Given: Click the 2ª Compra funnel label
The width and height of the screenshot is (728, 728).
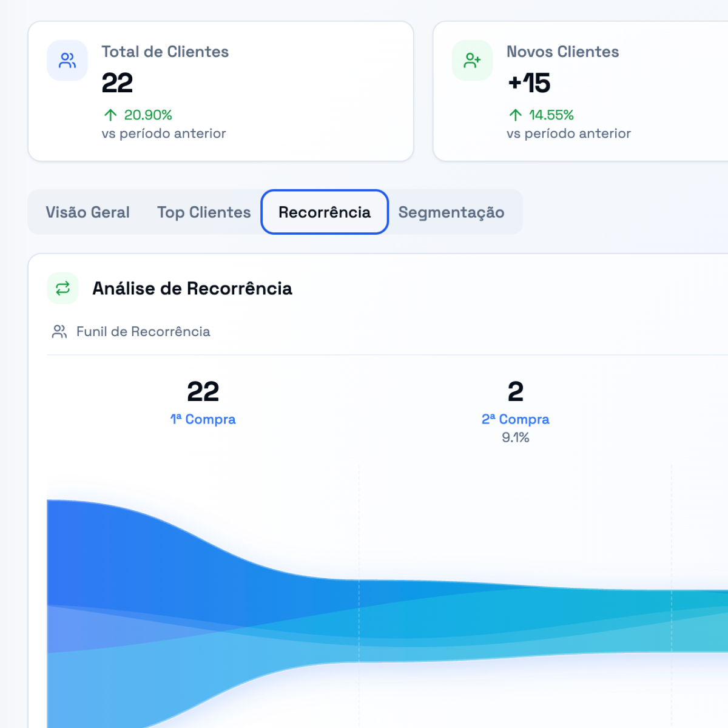Looking at the screenshot, I should [x=515, y=419].
